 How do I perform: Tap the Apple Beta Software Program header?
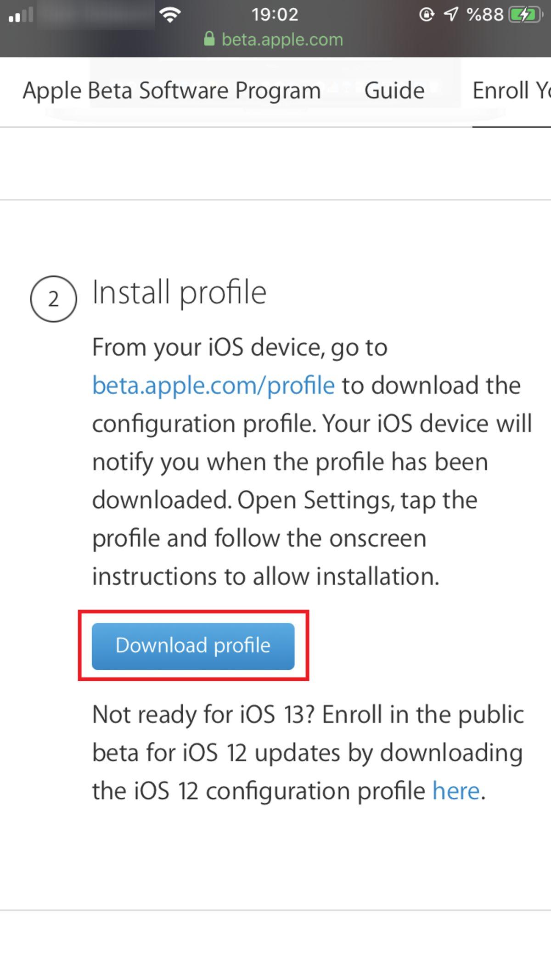click(x=172, y=90)
